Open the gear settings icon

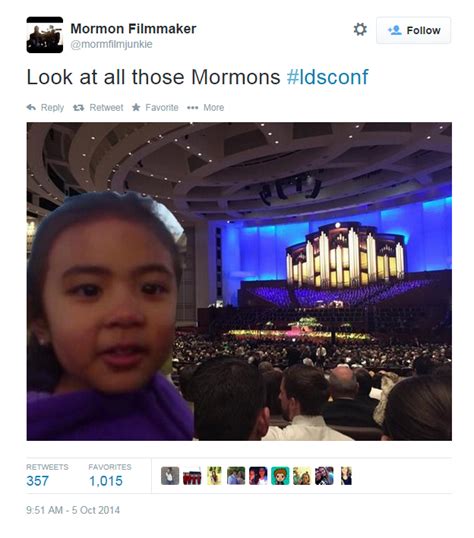coord(360,30)
